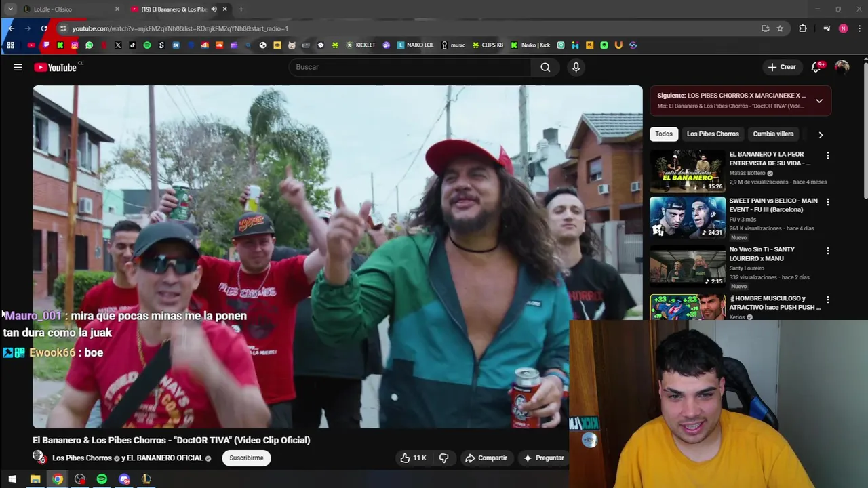Go back in browser history
868x488 pixels.
(x=12, y=28)
